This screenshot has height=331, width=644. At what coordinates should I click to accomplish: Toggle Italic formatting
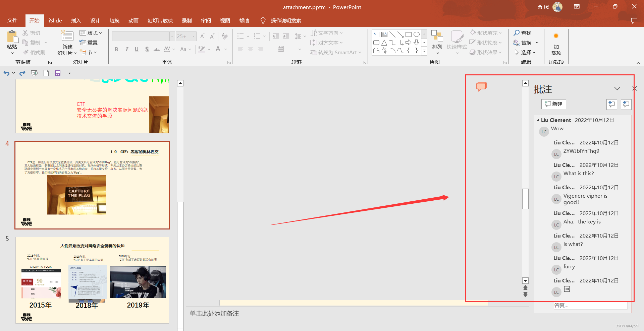coord(126,49)
